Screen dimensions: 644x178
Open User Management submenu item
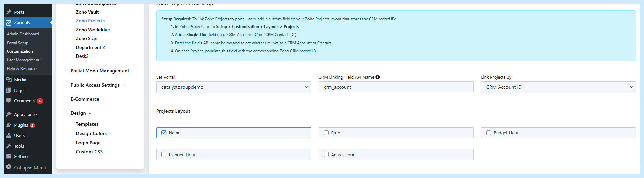click(23, 60)
